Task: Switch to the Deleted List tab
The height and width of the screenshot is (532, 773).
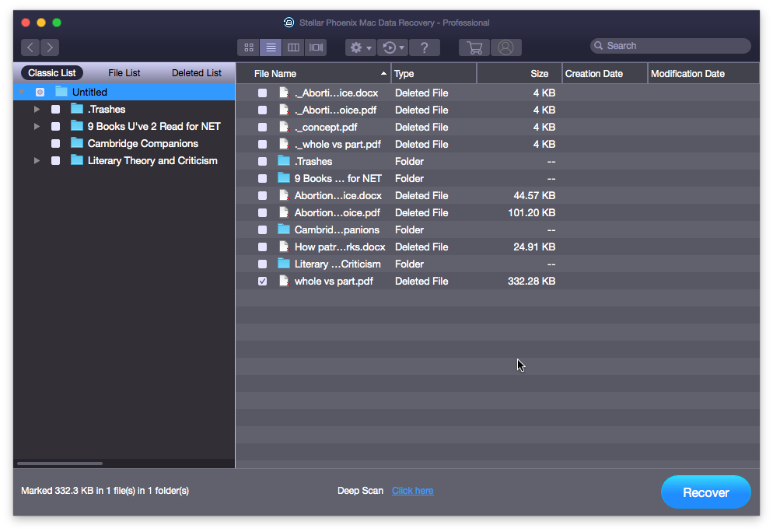Action: (x=197, y=73)
